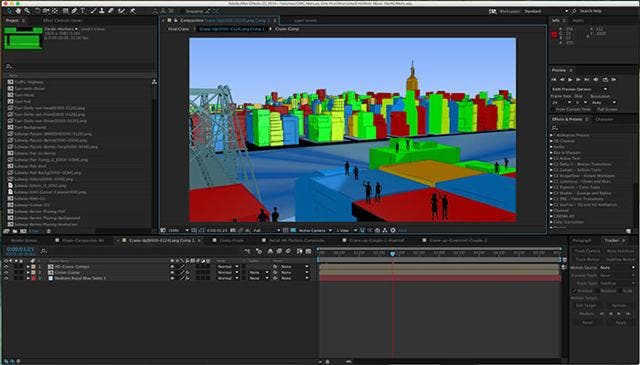This screenshot has width=640, height=365.
Task: Toggle Draft 3D icon in timeline
Action: tap(259, 251)
